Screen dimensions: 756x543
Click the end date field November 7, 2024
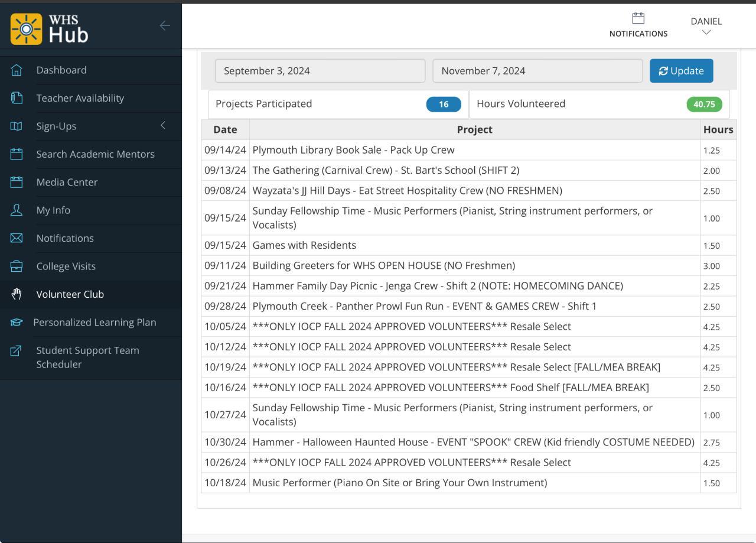pyautogui.click(x=537, y=71)
